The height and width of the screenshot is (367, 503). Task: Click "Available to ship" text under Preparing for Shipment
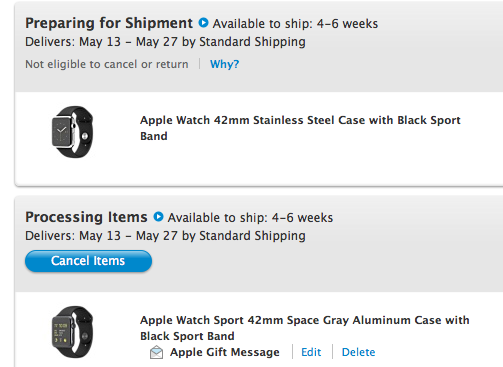[295, 24]
